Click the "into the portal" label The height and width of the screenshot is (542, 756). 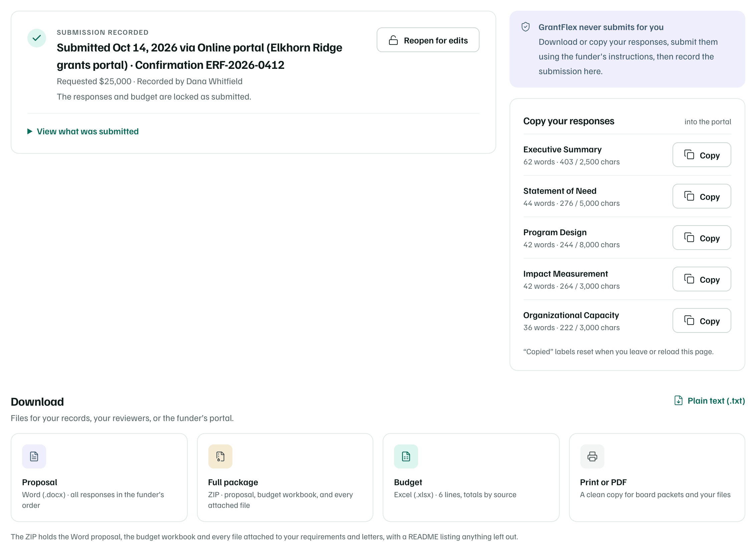click(708, 122)
